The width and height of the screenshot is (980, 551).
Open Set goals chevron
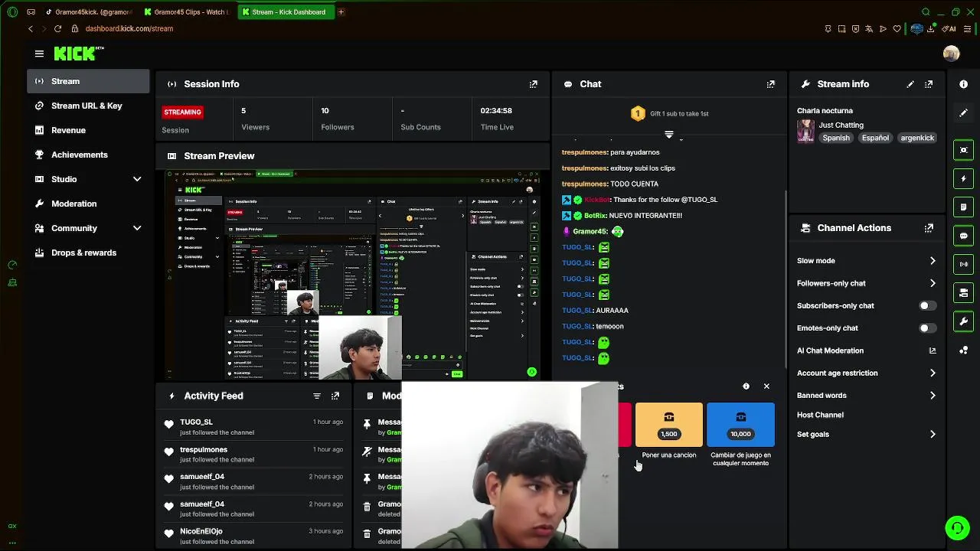click(933, 434)
